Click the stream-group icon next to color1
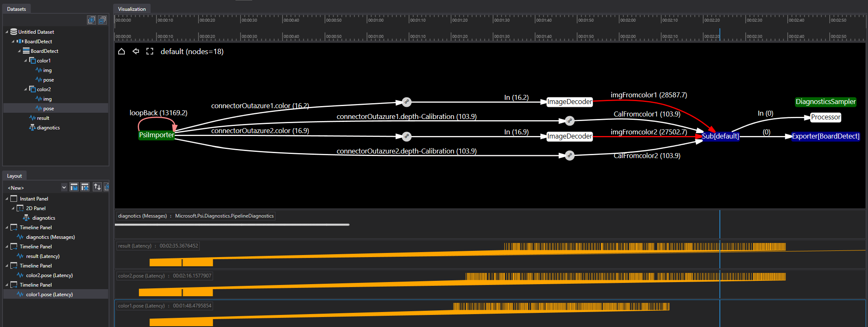Image resolution: width=868 pixels, height=327 pixels. (32, 60)
